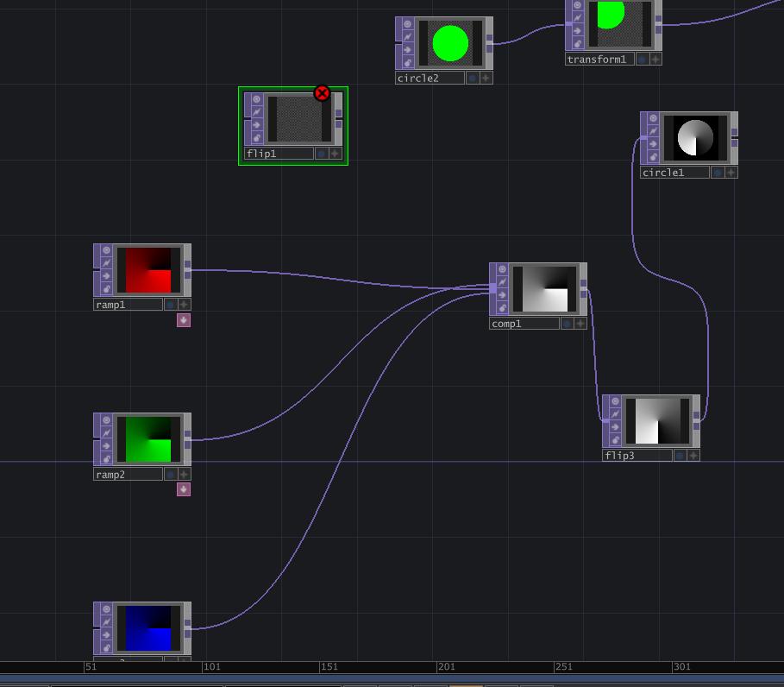The image size is (784, 687).
Task: Lock the circle2 node
Action: pos(407,63)
